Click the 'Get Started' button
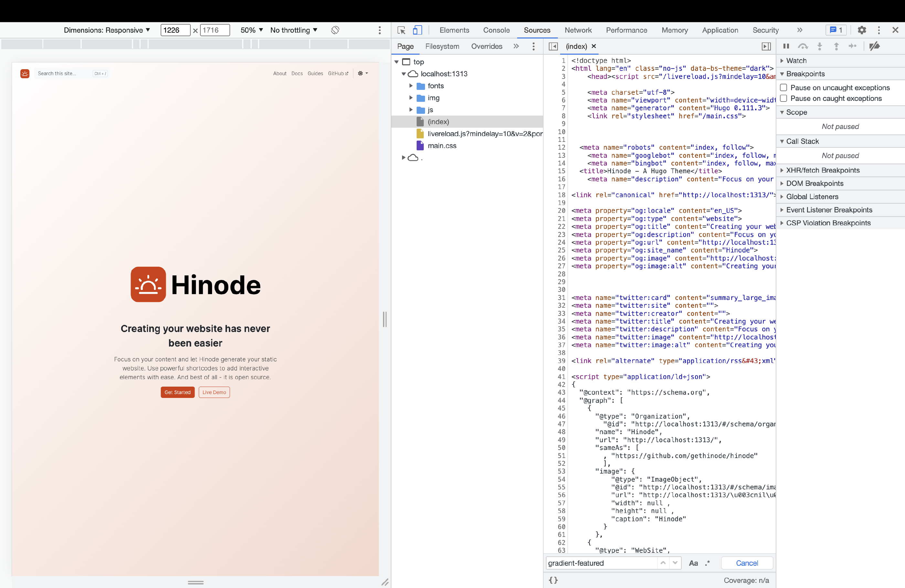The width and height of the screenshot is (905, 588). (178, 392)
